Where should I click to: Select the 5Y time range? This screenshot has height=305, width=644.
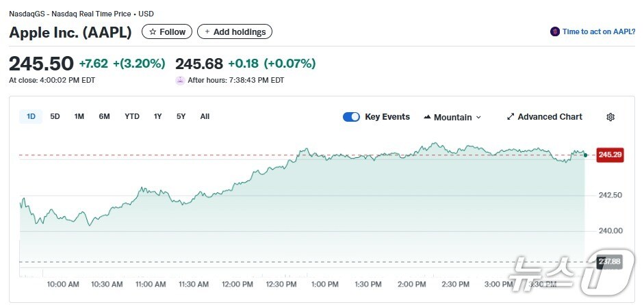(181, 116)
